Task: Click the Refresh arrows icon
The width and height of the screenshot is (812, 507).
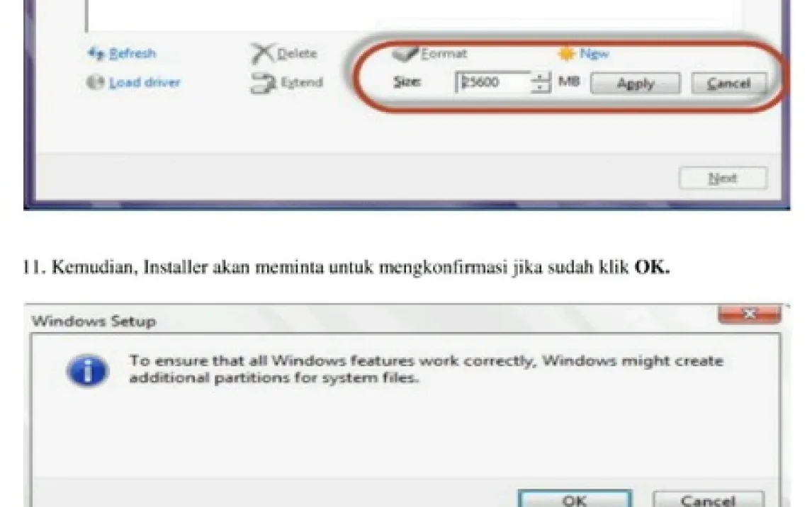Action: coord(96,53)
